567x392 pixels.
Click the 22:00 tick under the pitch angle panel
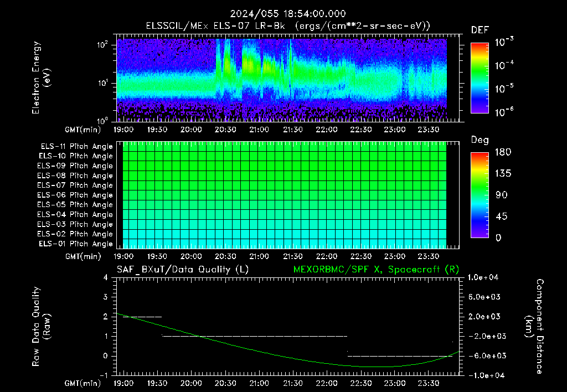coord(327,256)
